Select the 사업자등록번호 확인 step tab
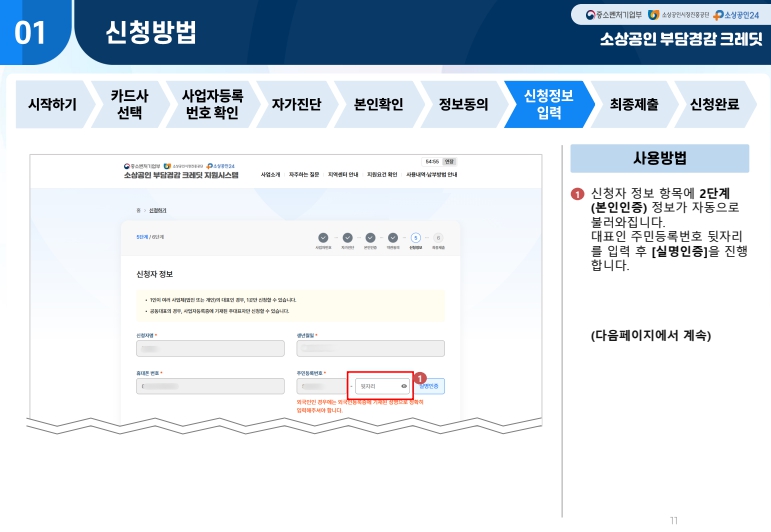The width and height of the screenshot is (771, 532). tap(212, 104)
